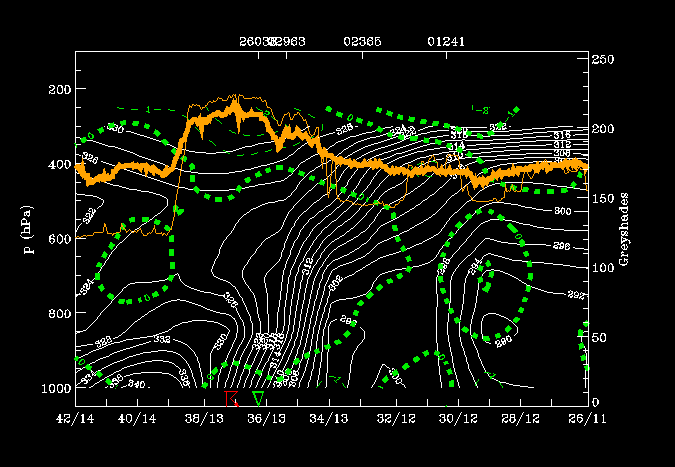This screenshot has width=675, height=467.
Task: Click the green triangle marker on x-axis
Action: point(258,399)
